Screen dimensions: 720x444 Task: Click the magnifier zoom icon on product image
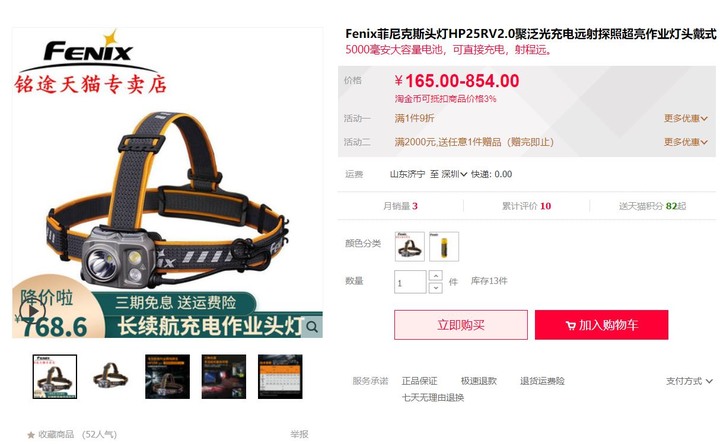coord(312,326)
